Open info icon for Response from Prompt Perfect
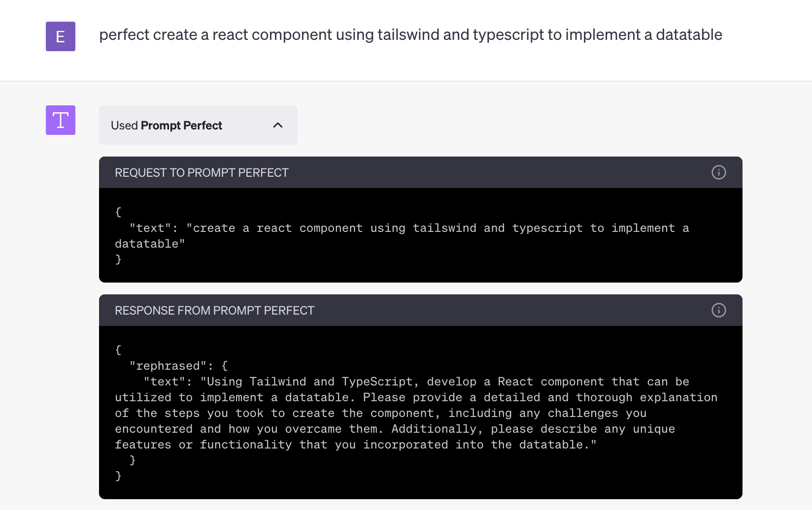 click(x=718, y=310)
